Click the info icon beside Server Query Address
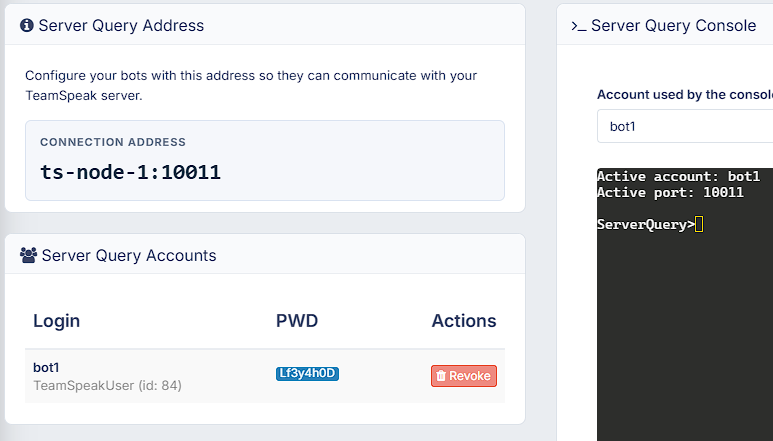The height and width of the screenshot is (441, 773). click(27, 26)
